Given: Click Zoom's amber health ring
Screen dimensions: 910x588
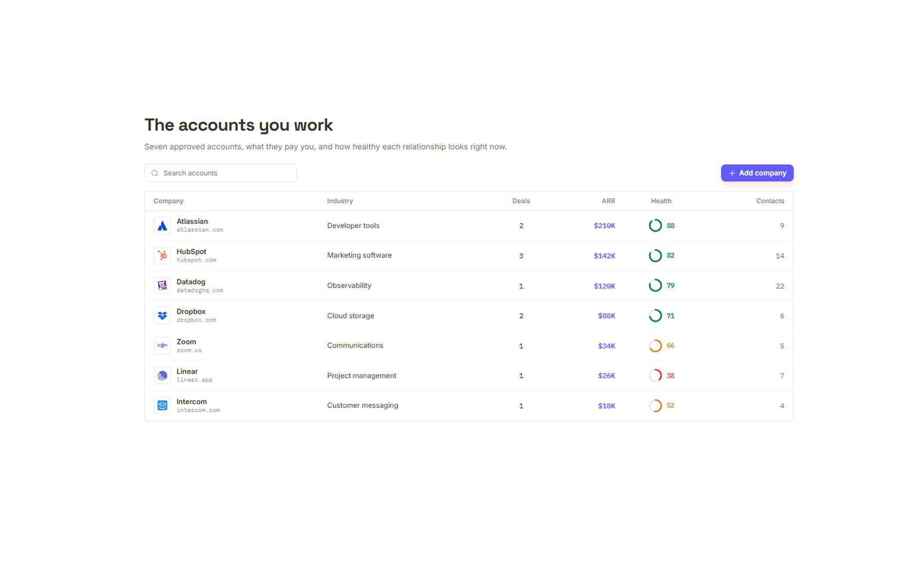Looking at the screenshot, I should coord(655,346).
